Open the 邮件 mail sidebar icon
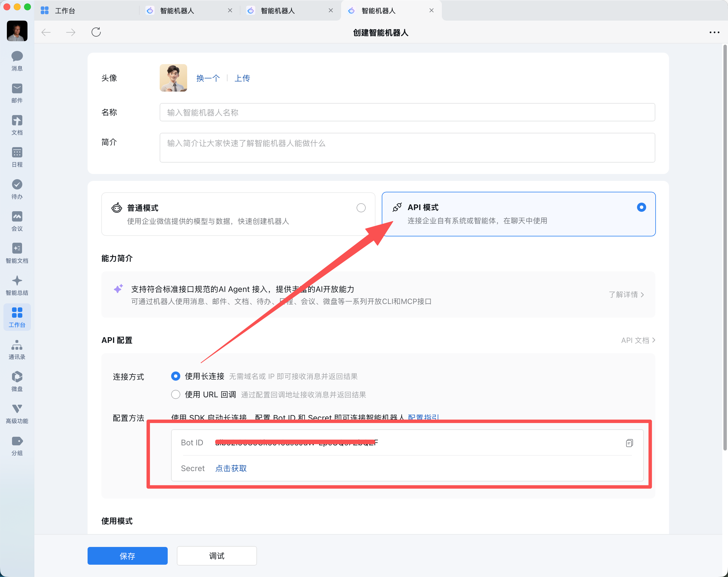This screenshot has height=577, width=728. click(x=17, y=93)
